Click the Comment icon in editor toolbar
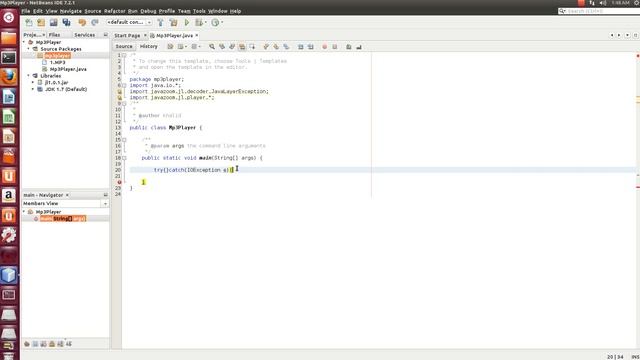 [349, 47]
